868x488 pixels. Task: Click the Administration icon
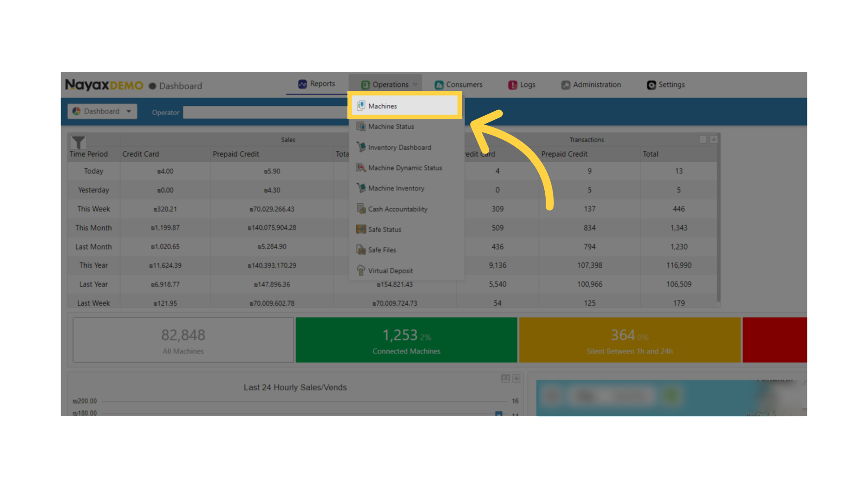pos(566,85)
